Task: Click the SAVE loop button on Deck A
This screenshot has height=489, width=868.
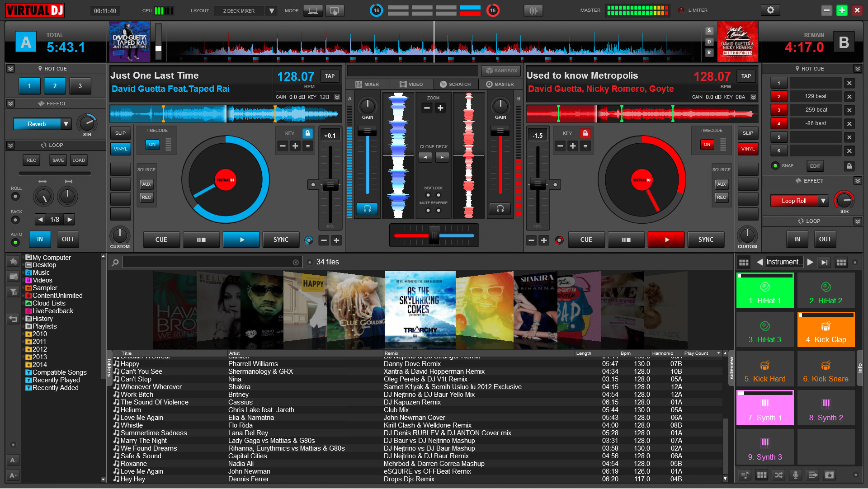Action: [x=58, y=160]
